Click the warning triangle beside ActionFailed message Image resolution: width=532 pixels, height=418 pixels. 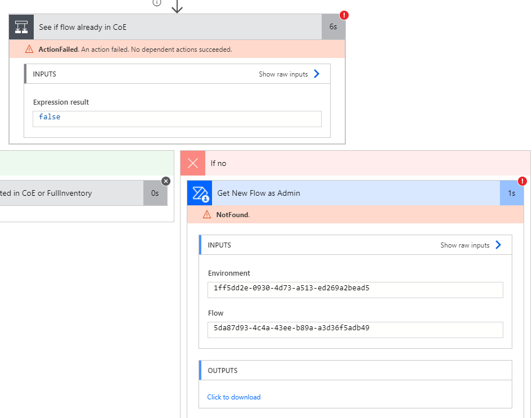point(29,50)
